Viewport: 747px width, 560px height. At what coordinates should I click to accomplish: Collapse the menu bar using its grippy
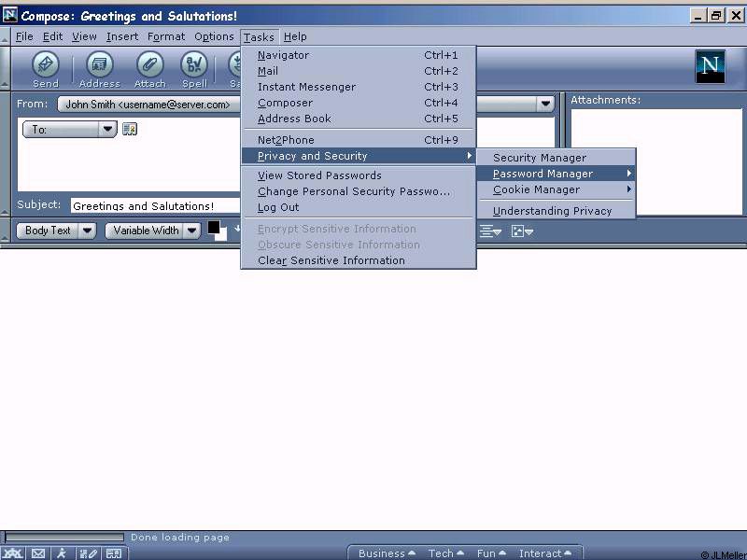pos(5,36)
